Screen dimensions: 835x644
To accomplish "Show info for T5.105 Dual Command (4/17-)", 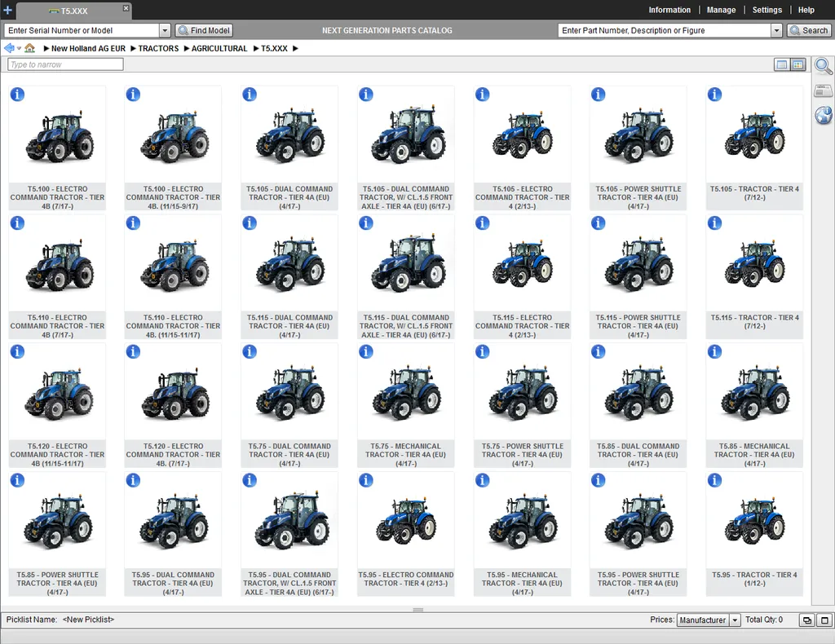I will tap(250, 95).
